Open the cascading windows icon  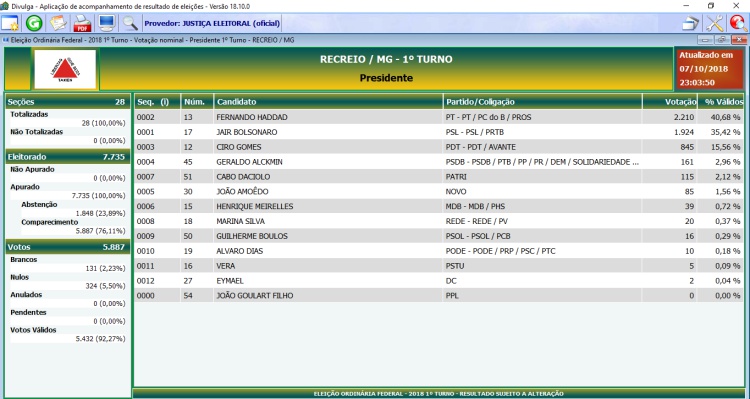coord(690,23)
